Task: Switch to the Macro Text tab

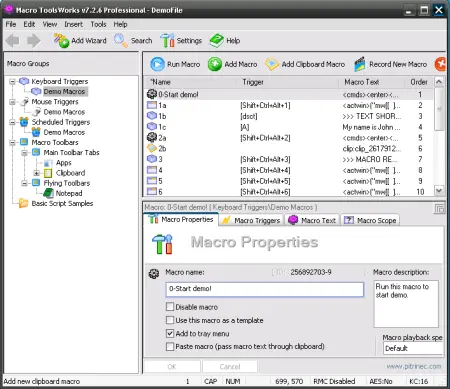Action: (x=313, y=220)
